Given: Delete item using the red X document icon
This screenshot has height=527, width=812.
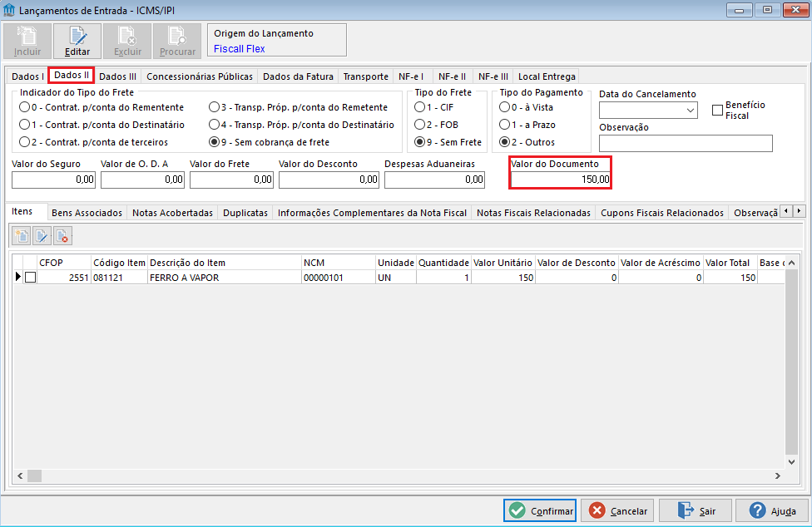Looking at the screenshot, I should 62,236.
